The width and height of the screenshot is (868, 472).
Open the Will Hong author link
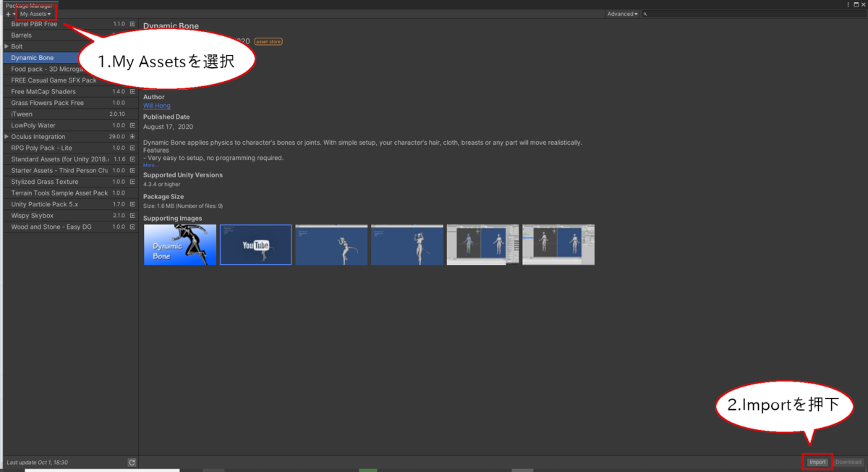tap(157, 106)
